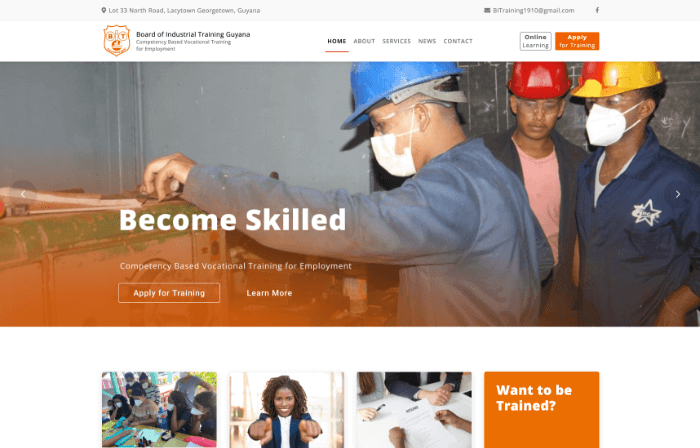Select News in navigation bar

pyautogui.click(x=427, y=41)
